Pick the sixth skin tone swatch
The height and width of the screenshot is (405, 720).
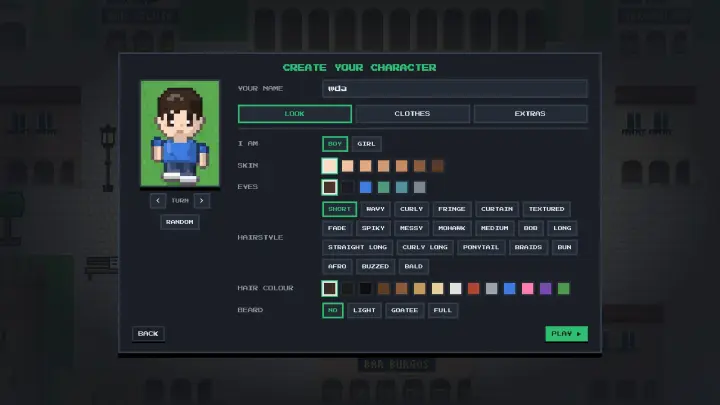click(x=420, y=166)
